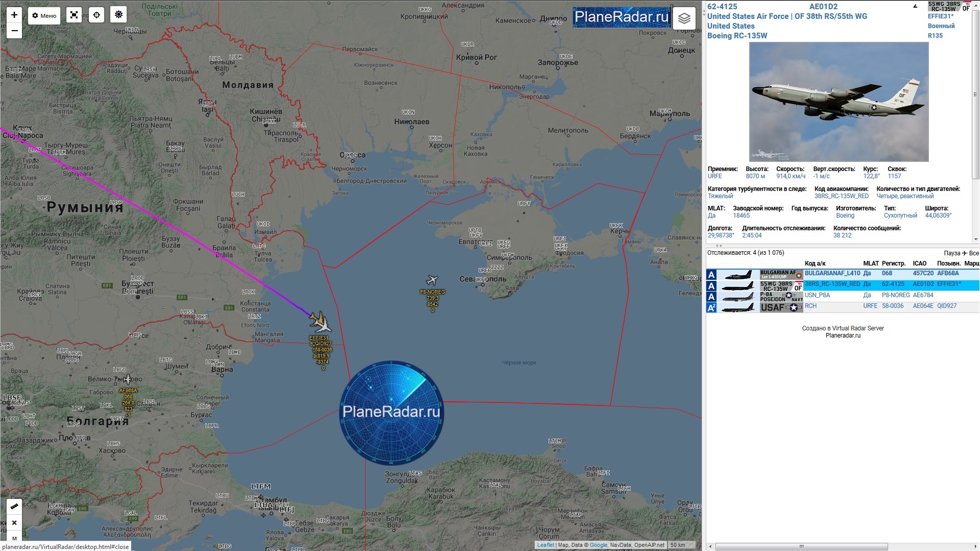The image size is (980, 551).
Task: Sort list by Код а/к column
Action: 815,263
